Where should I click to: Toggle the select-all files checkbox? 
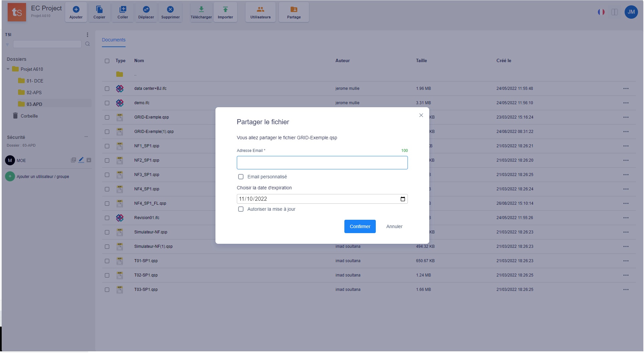tap(107, 61)
